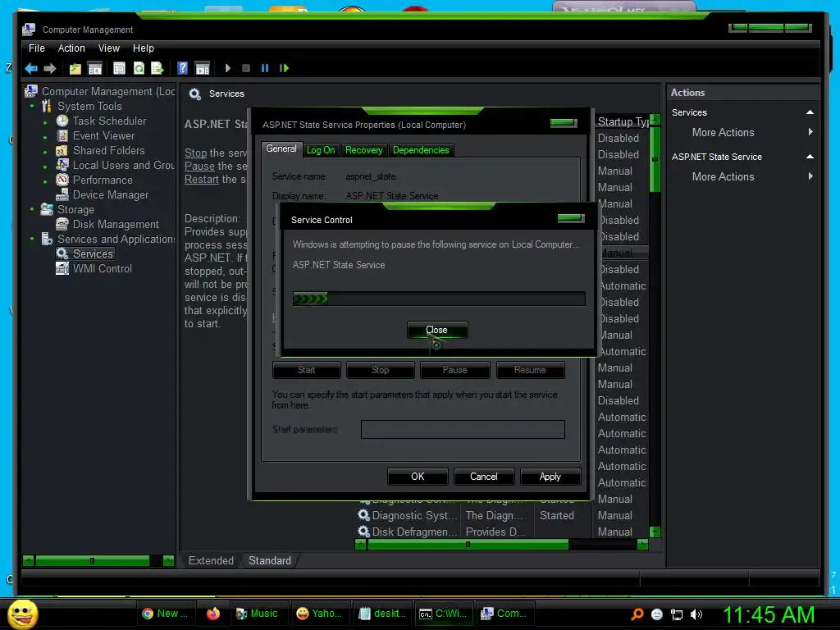
Task: Click the Startup Type column header
Action: click(x=623, y=122)
